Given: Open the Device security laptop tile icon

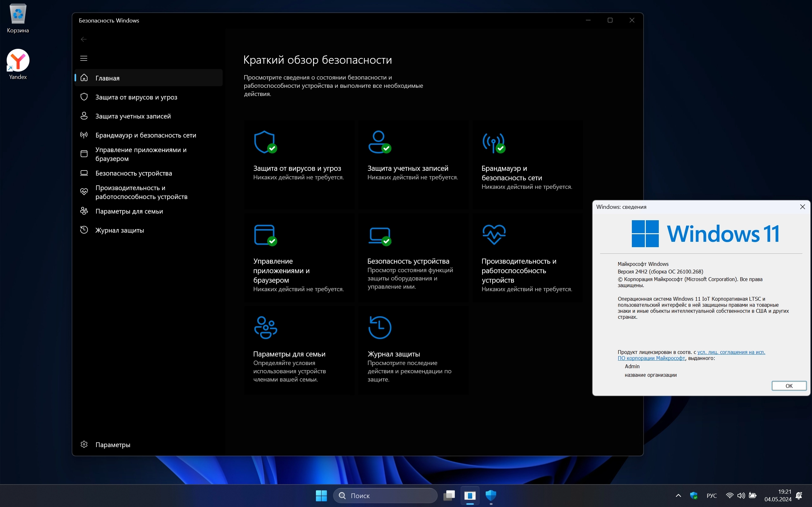Looking at the screenshot, I should [x=379, y=235].
